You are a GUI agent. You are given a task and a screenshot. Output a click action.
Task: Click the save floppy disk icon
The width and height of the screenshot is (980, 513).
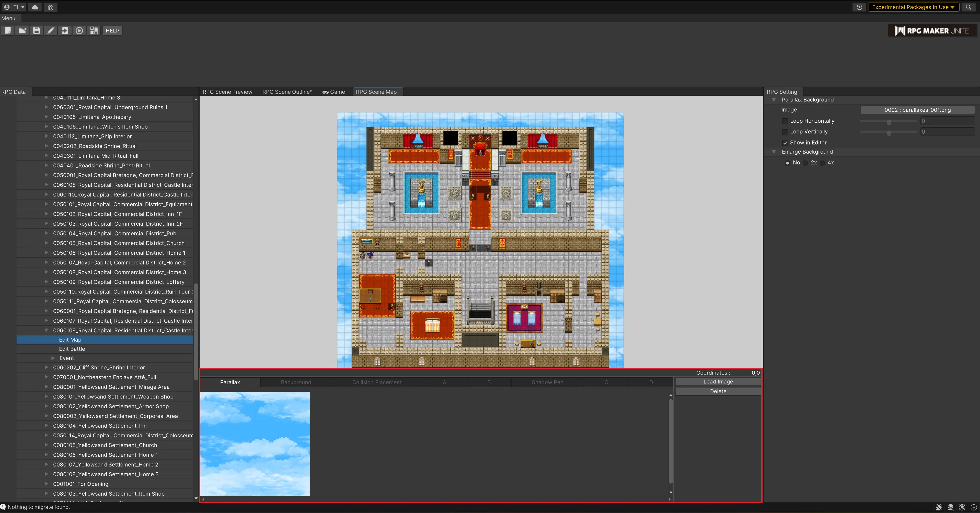(37, 30)
